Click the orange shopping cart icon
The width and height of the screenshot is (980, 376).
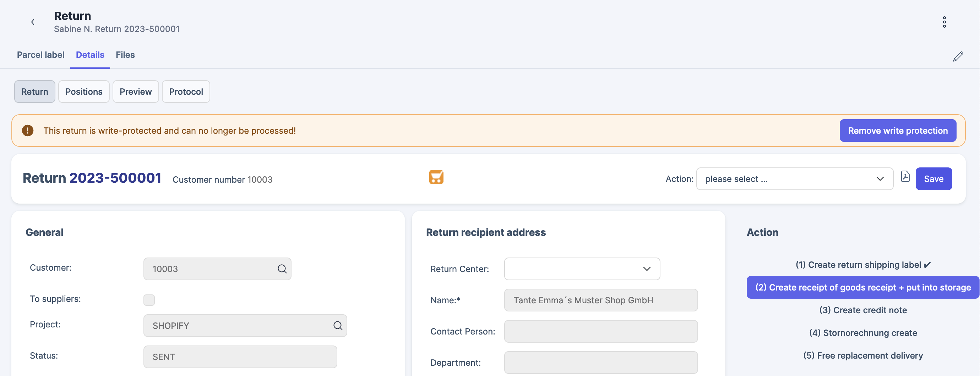click(x=436, y=177)
